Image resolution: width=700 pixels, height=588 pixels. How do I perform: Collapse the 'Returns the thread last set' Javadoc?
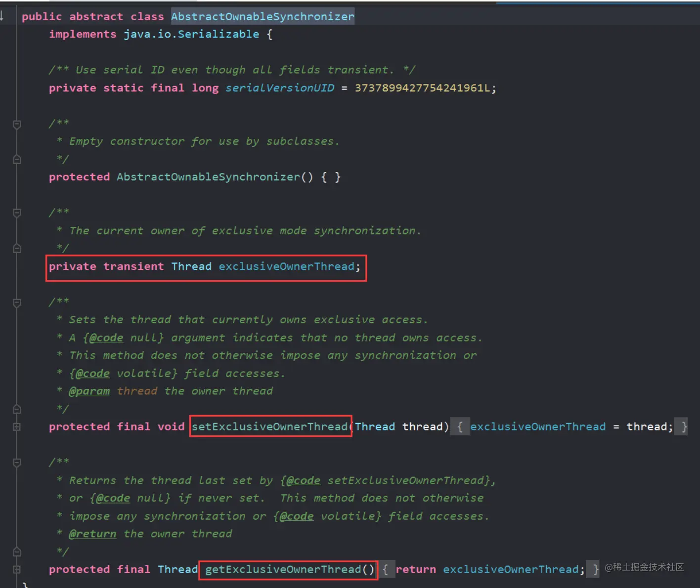[x=17, y=463]
